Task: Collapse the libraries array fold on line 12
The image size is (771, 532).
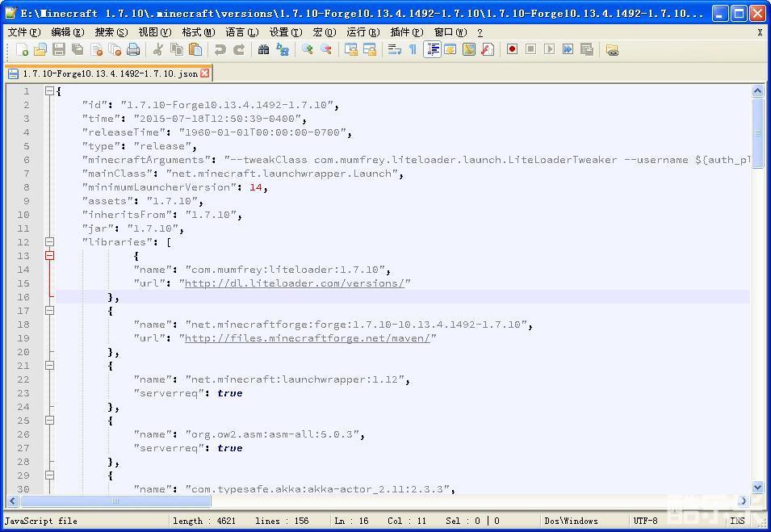Action: [49, 241]
